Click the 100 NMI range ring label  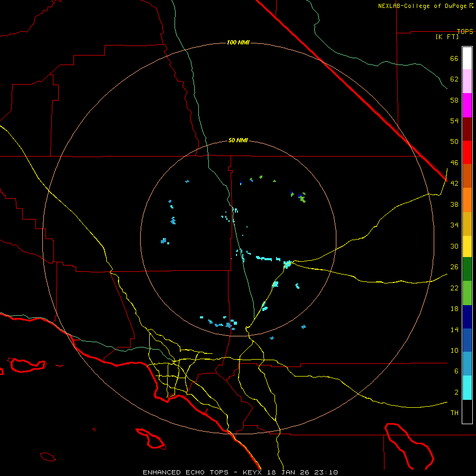pyautogui.click(x=238, y=42)
